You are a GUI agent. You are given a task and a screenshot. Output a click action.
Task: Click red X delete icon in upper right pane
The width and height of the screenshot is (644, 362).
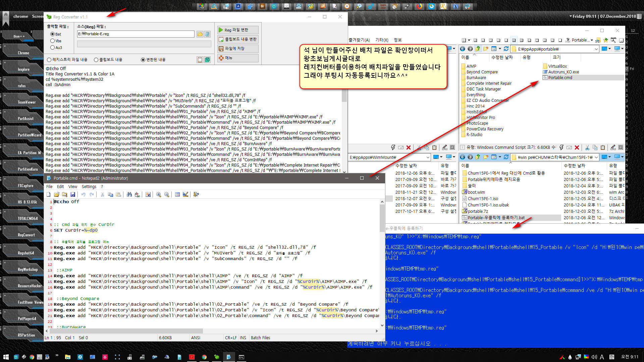pyautogui.click(x=577, y=147)
